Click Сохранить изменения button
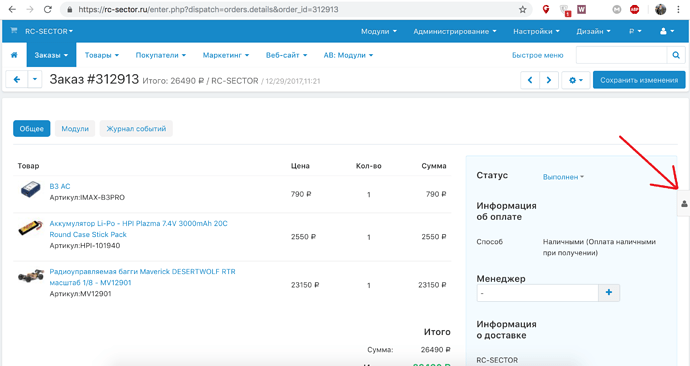 point(639,80)
